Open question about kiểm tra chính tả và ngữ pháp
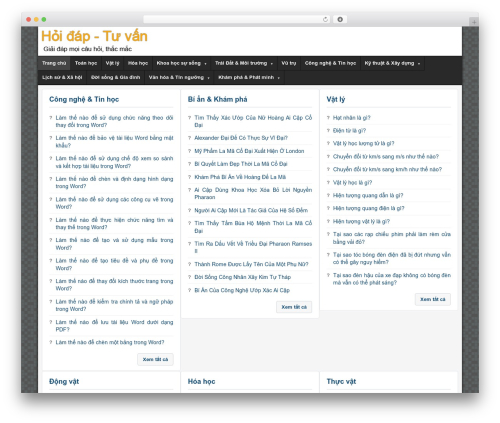 pos(114,305)
